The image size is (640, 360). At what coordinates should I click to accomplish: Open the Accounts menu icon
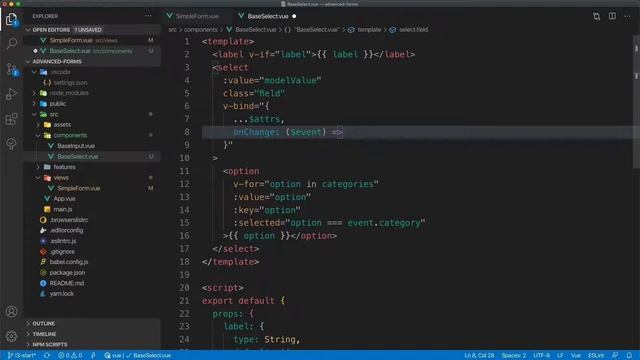11,311
